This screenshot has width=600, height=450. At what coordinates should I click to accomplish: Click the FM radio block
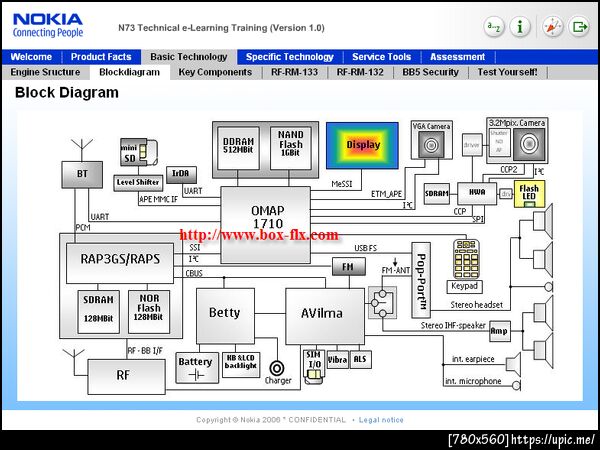tap(349, 266)
